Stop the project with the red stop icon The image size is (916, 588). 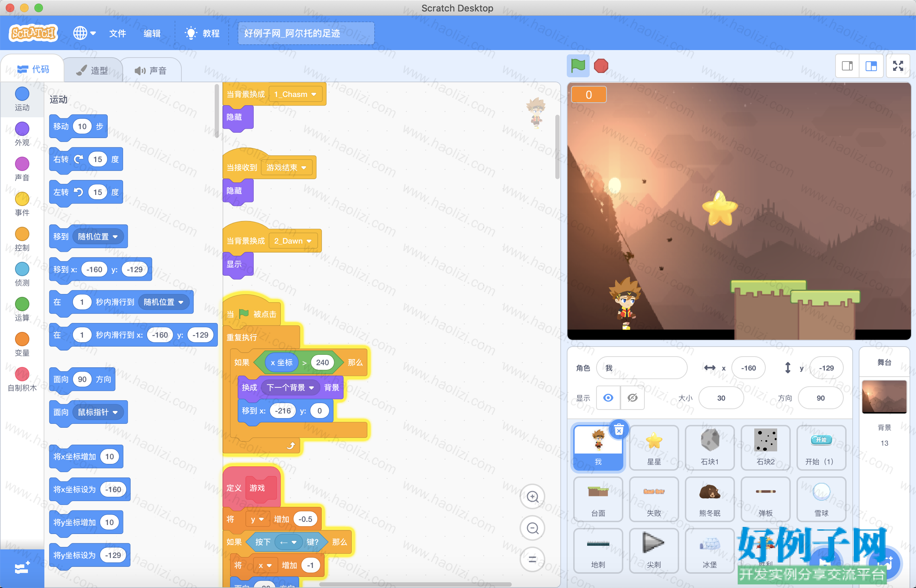click(x=601, y=66)
